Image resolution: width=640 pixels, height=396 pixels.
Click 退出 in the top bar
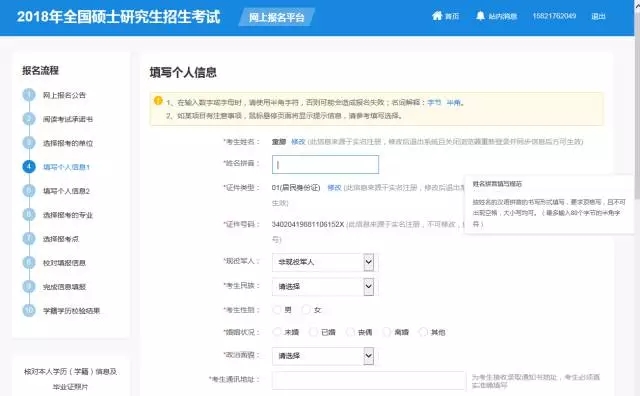point(598,16)
